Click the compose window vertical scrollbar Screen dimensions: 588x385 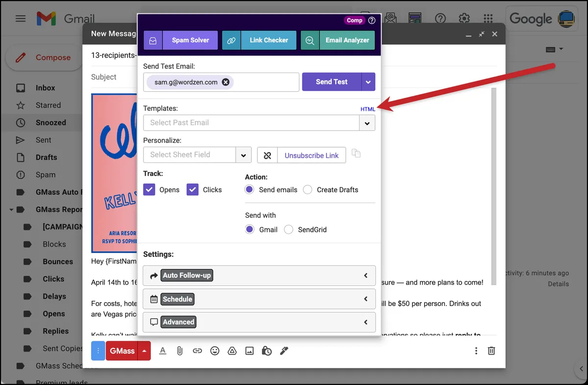click(x=494, y=186)
